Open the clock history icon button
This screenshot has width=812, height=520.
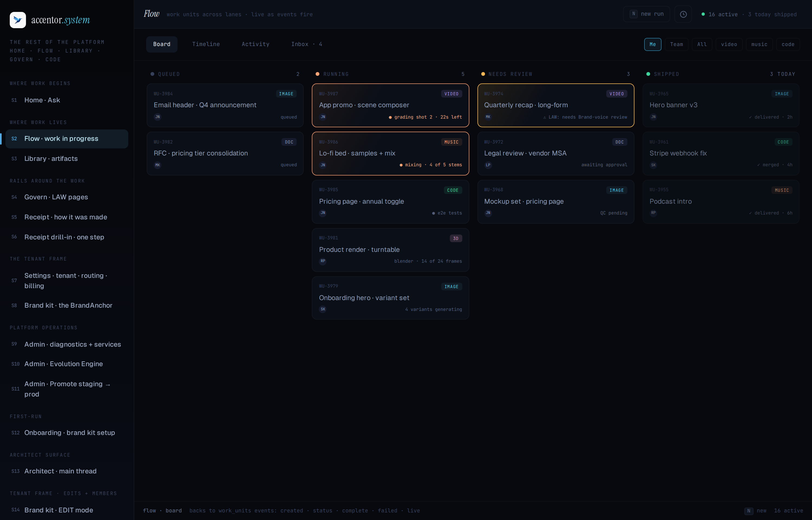click(x=683, y=14)
